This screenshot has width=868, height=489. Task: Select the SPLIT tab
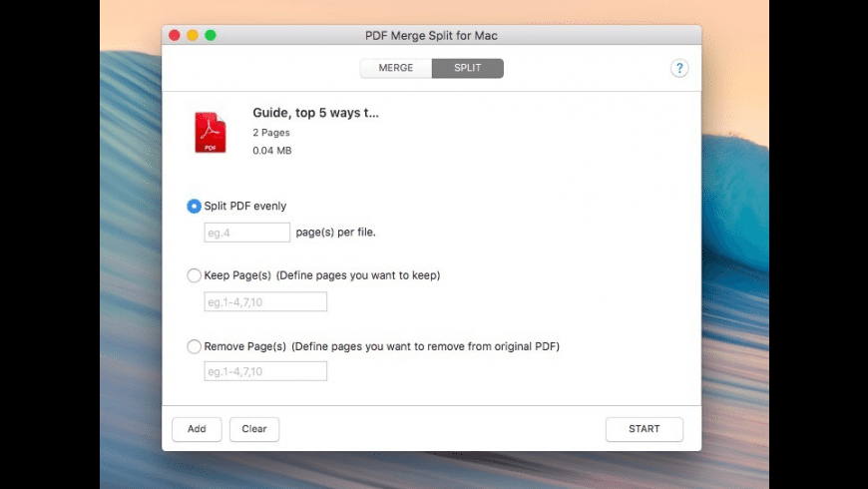click(468, 68)
